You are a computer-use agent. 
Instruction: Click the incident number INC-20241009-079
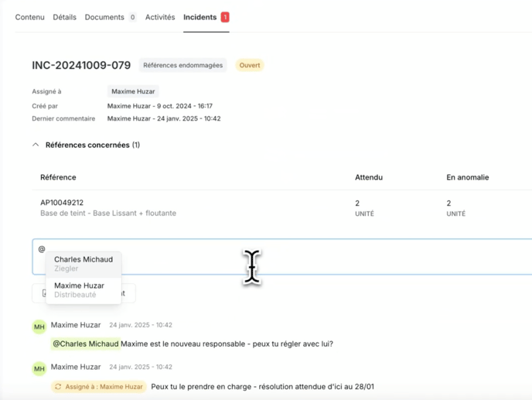81,66
